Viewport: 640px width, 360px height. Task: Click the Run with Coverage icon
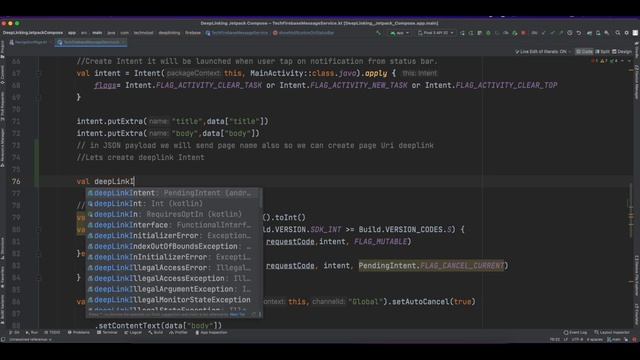click(x=497, y=33)
